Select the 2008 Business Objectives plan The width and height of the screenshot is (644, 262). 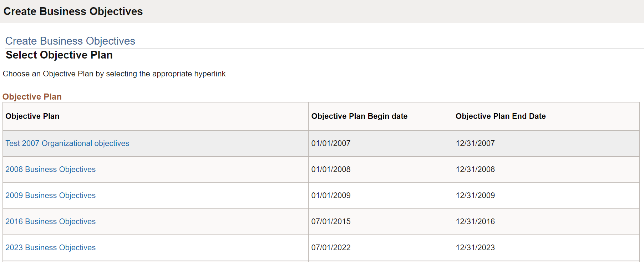(x=50, y=170)
